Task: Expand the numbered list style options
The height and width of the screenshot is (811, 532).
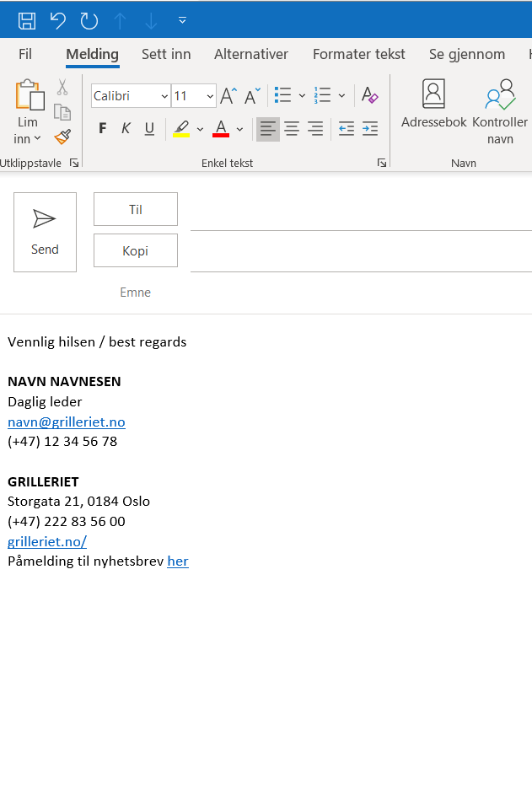Action: [341, 96]
